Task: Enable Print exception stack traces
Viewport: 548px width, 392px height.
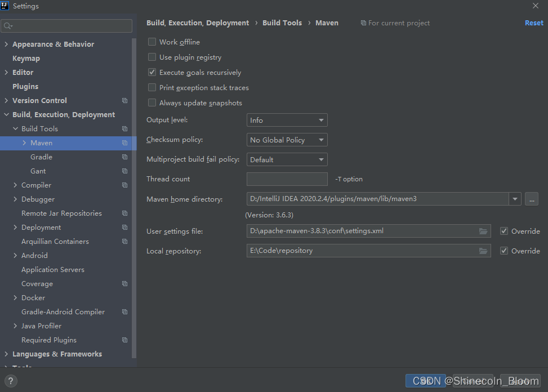Action: [152, 87]
